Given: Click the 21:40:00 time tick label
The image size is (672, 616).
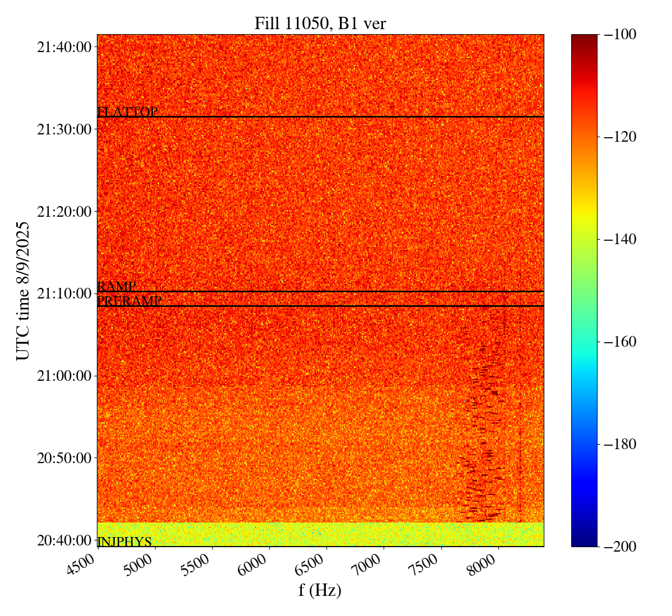Looking at the screenshot, I should [x=64, y=47].
